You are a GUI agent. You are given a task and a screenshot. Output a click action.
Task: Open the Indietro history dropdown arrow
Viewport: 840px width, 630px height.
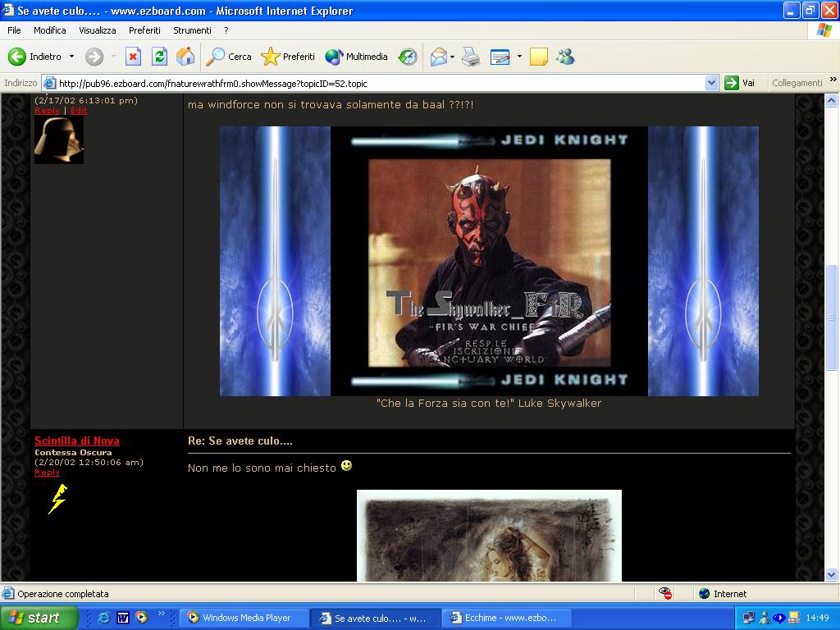pyautogui.click(x=72, y=57)
